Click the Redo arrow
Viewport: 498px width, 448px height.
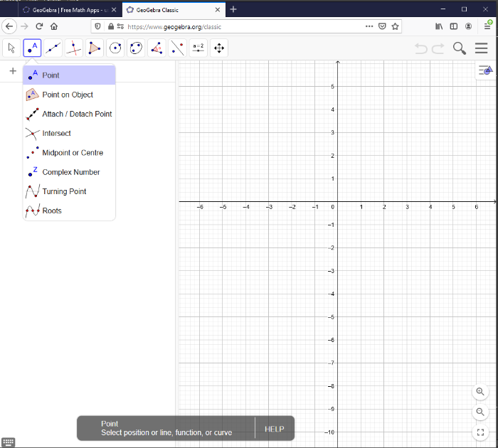438,48
